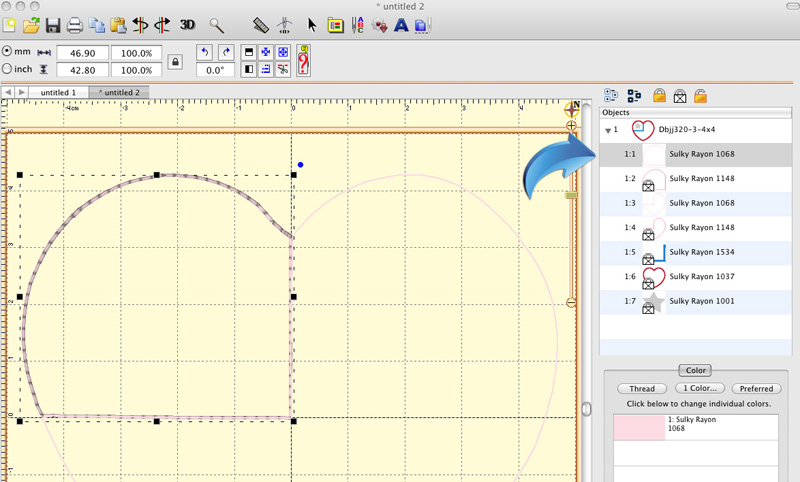Click the width field showing 46.90
800x482 pixels.
(83, 53)
